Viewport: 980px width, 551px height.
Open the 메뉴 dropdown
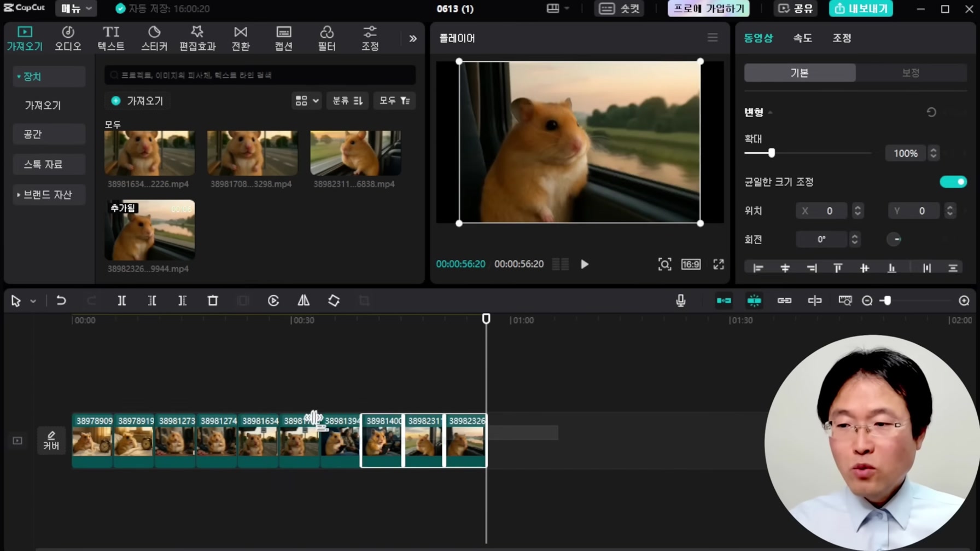[x=76, y=9]
